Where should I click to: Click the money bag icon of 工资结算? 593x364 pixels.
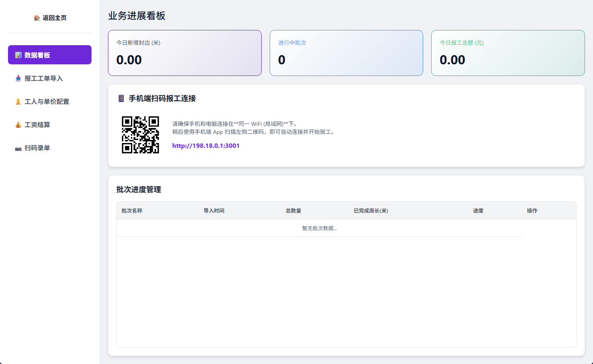point(18,125)
